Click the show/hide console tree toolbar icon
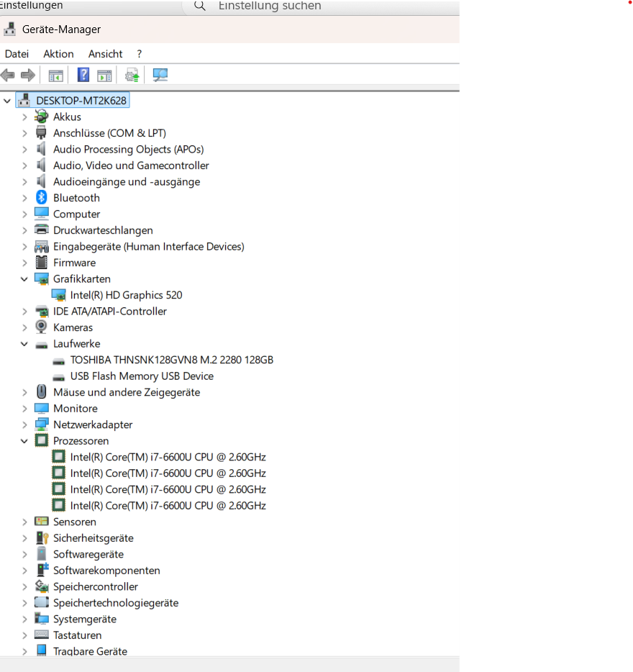Image resolution: width=633 pixels, height=672 pixels. 55,76
